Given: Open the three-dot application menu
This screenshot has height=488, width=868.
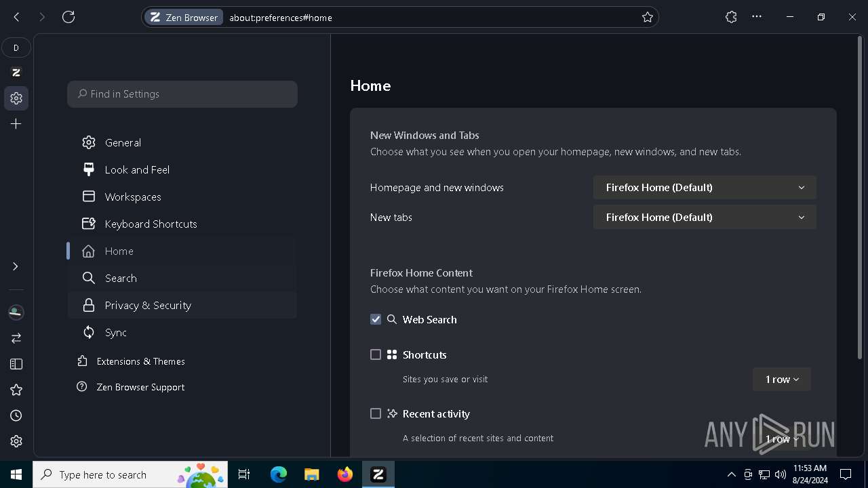Looking at the screenshot, I should [x=757, y=17].
